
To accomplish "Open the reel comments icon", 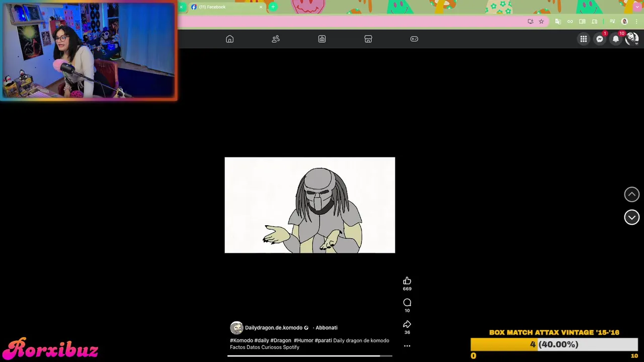I will click(x=407, y=302).
